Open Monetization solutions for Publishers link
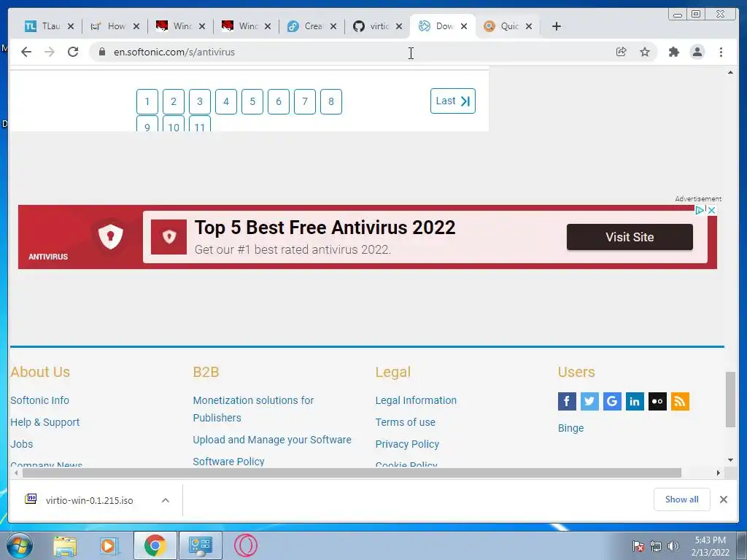This screenshot has height=560, width=747. pos(253,409)
